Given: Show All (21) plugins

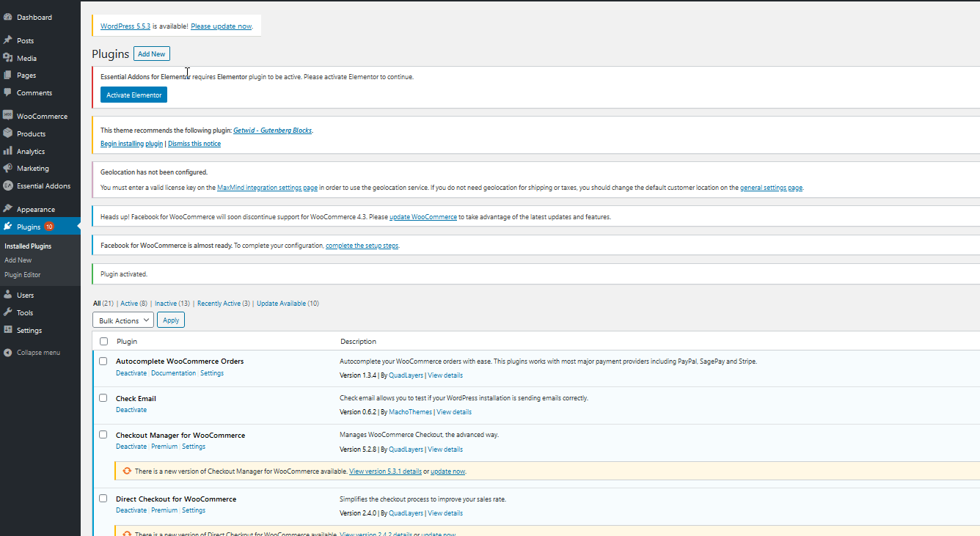Looking at the screenshot, I should tap(103, 304).
